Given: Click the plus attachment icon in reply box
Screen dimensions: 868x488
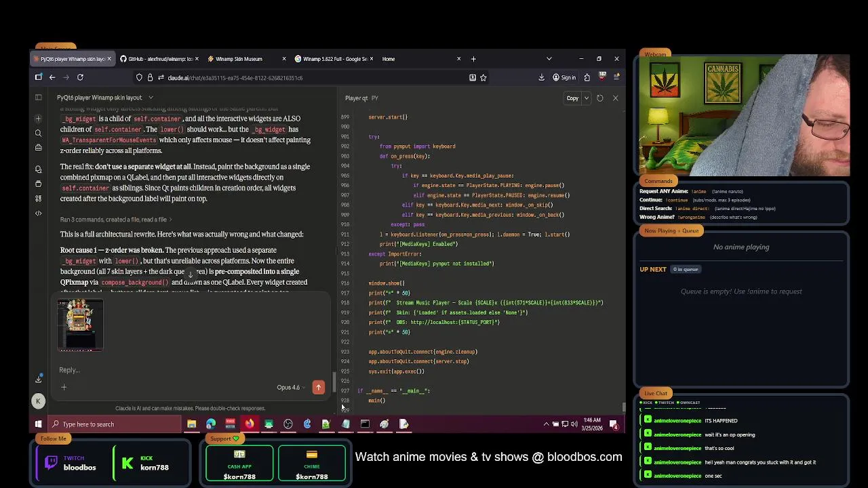Looking at the screenshot, I should [64, 387].
